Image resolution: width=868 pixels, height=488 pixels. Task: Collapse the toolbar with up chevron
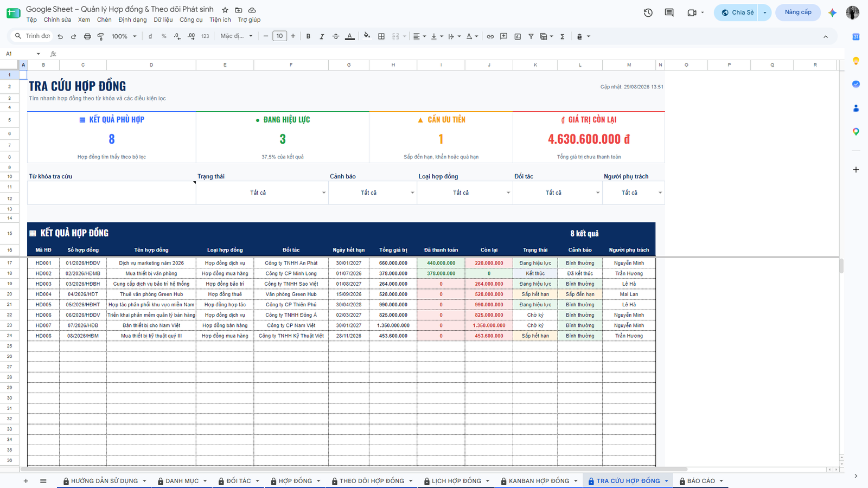[x=826, y=36]
